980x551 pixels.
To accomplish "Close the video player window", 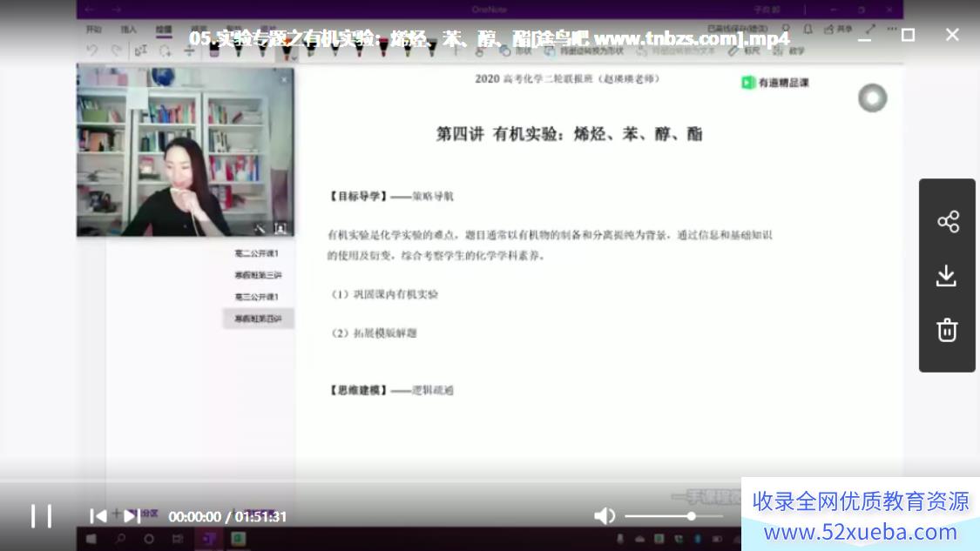I will pyautogui.click(x=952, y=35).
